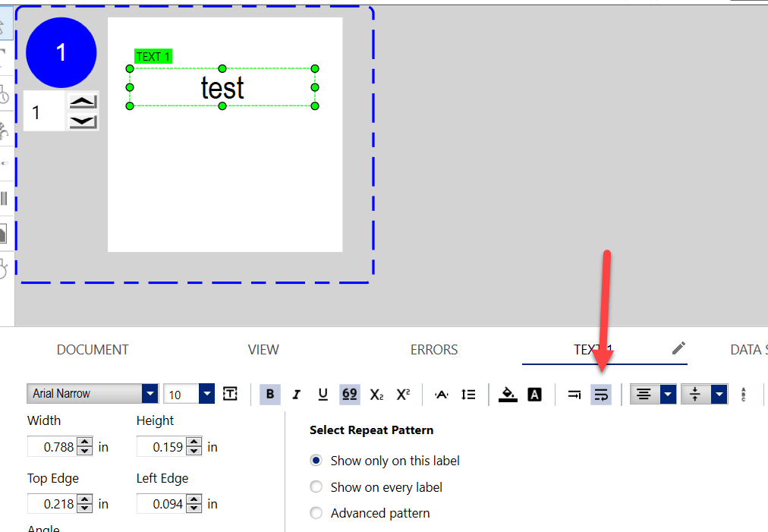Click the subscript button
Viewport: 768px width, 532px height.
376,394
